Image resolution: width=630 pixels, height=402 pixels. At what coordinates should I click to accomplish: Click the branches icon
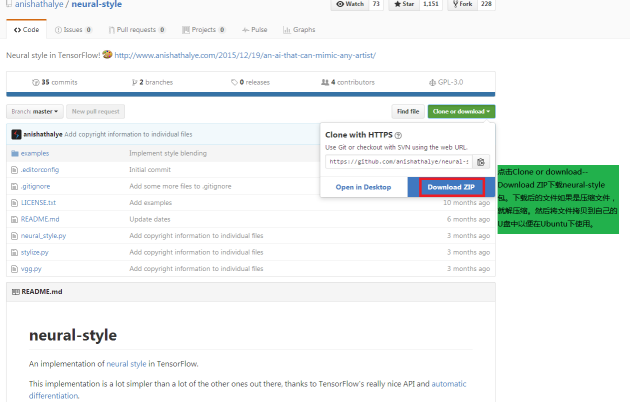(x=134, y=82)
